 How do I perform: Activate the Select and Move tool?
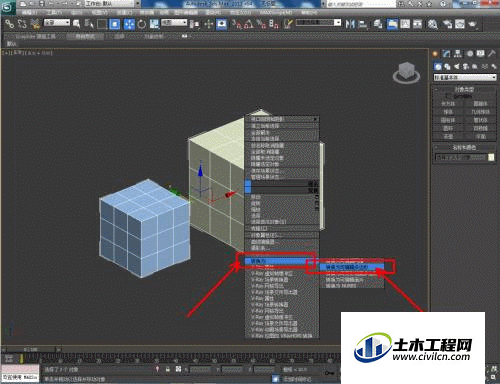coord(129,24)
